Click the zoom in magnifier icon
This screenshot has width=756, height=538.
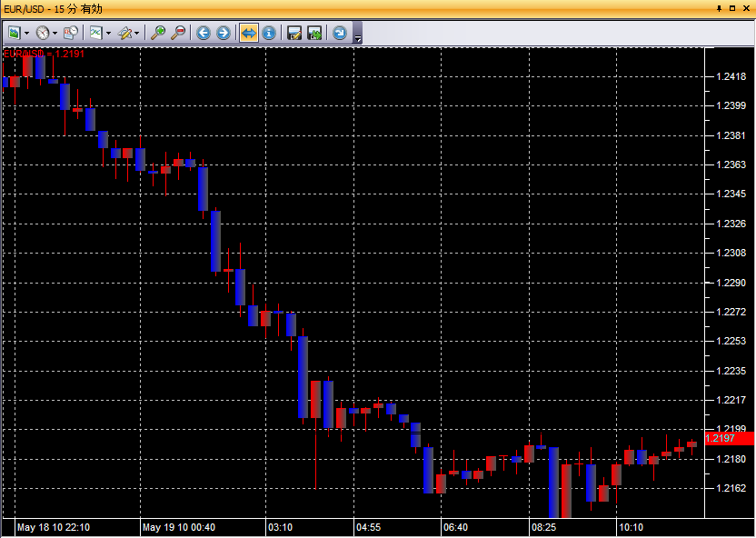pos(158,33)
